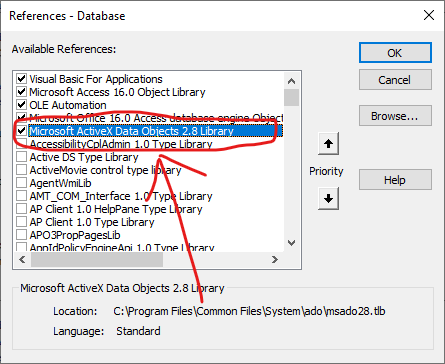Select AP Client 1.0 HelpPane Type Library text
Viewport: 445px width, 364px height.
116,209
